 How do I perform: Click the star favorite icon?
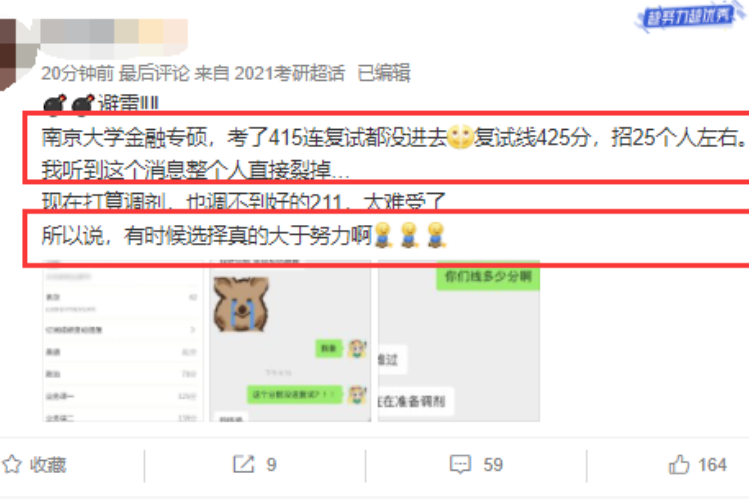(x=11, y=464)
